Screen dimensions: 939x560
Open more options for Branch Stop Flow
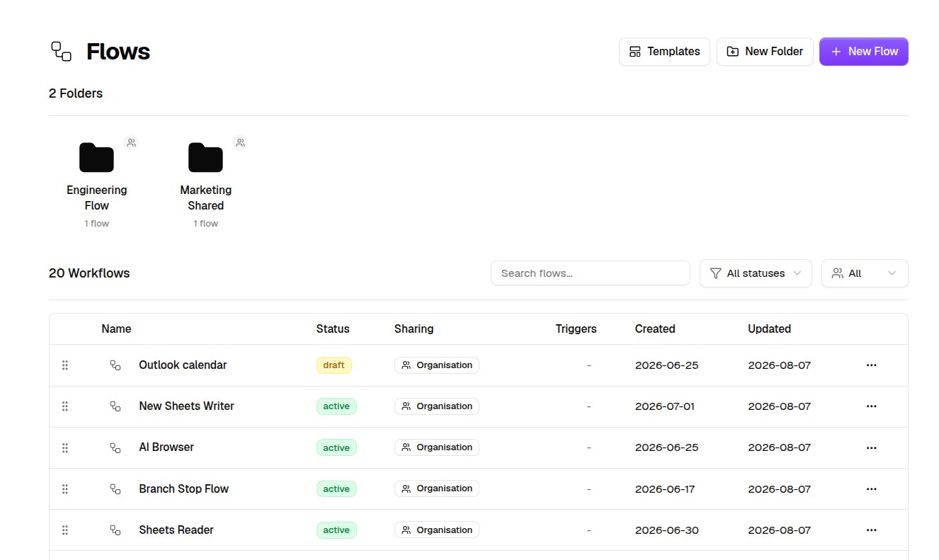tap(872, 488)
